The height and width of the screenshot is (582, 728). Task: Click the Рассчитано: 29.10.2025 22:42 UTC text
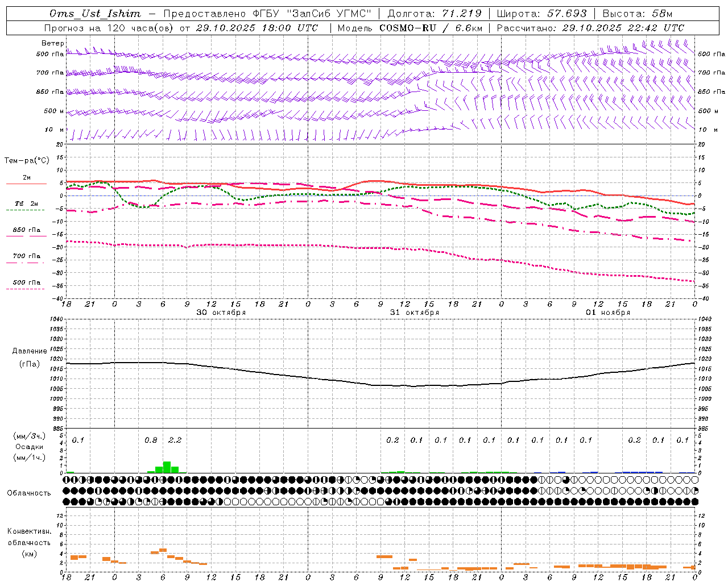pos(590,28)
